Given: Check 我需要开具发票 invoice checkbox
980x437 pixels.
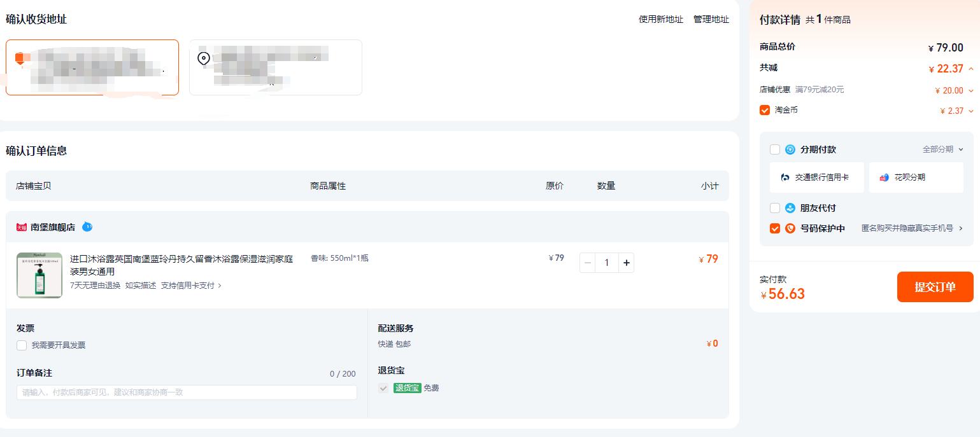Looking at the screenshot, I should pyautogui.click(x=22, y=345).
